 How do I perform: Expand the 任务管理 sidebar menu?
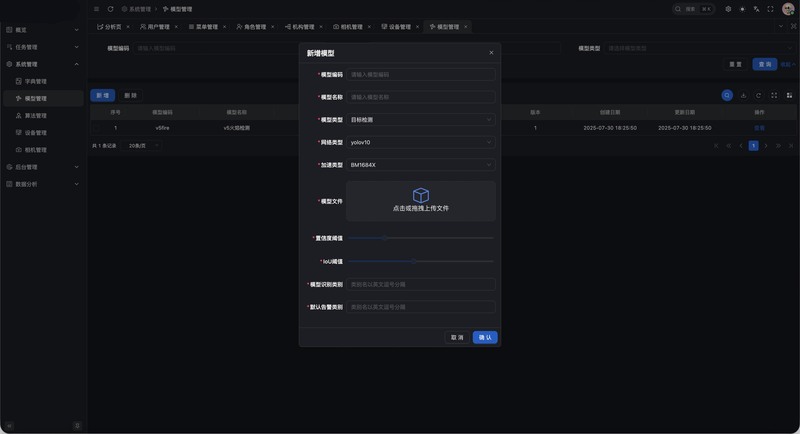pos(42,47)
